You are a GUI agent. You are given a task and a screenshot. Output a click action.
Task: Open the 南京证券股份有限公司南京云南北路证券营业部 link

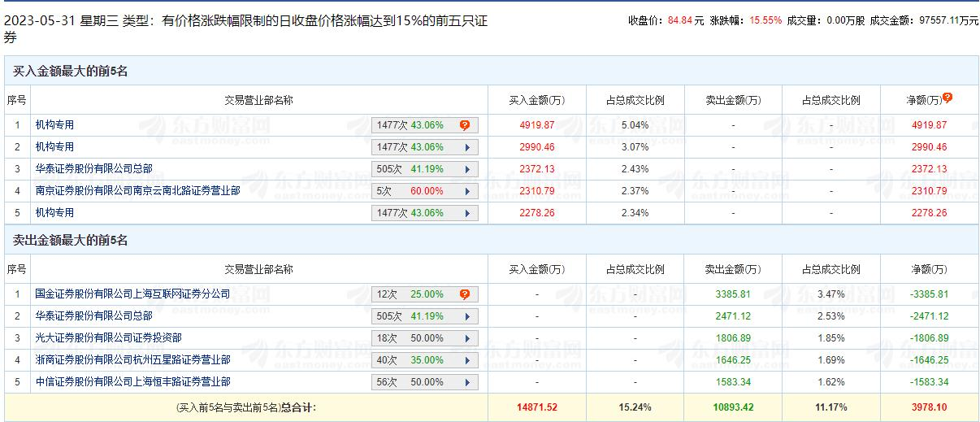pyautogui.click(x=137, y=191)
